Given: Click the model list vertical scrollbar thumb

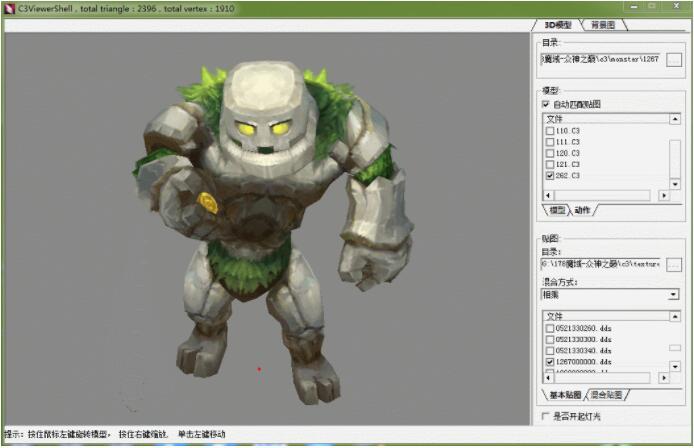Looking at the screenshot, I should tap(675, 158).
